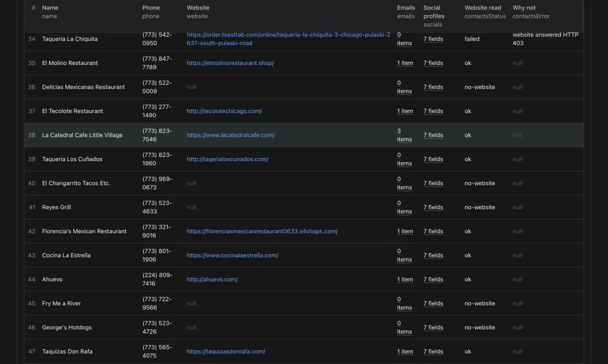608x364 pixels.
Task: Visit the tecolotechicago.com link
Action: pos(224,111)
